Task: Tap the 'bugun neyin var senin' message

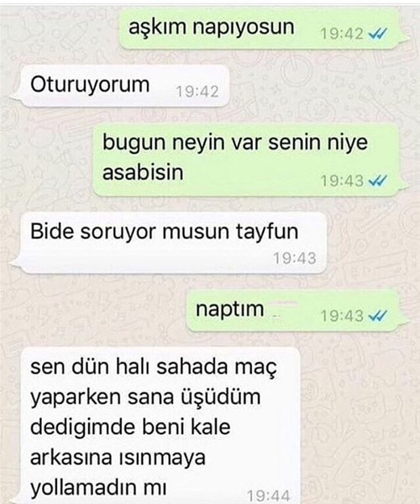Action: 247,160
